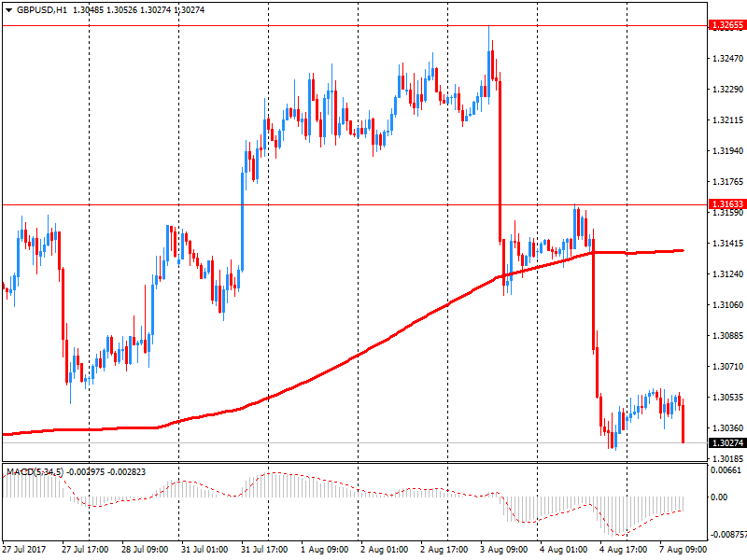
Task: Select the 1.32655 resistance price label
Action: (x=727, y=25)
